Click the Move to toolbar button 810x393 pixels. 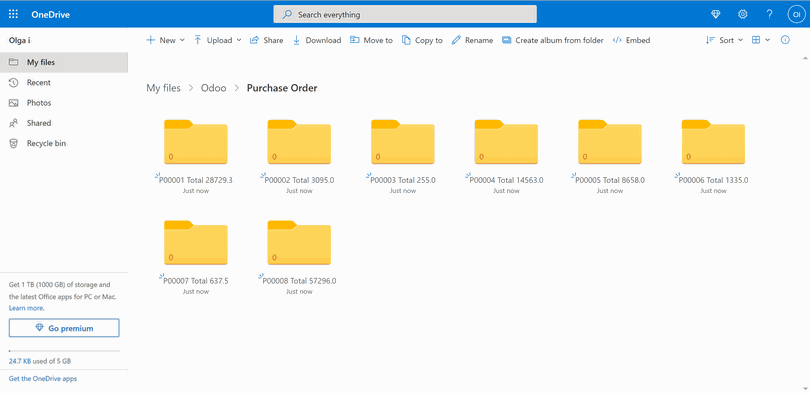tap(371, 40)
